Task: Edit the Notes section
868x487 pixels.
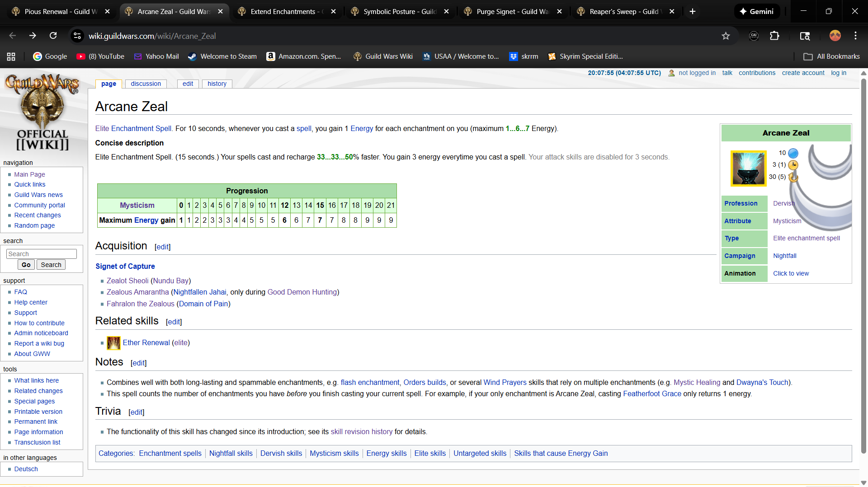Action: 139,363
